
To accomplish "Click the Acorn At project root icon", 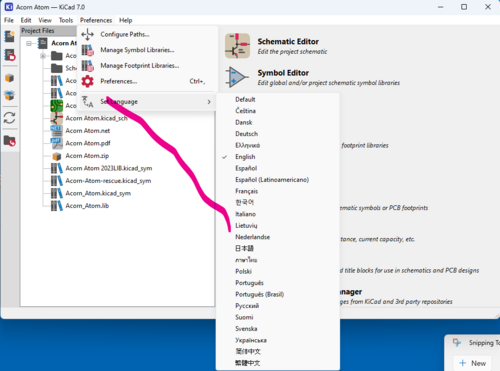I will pos(43,43).
